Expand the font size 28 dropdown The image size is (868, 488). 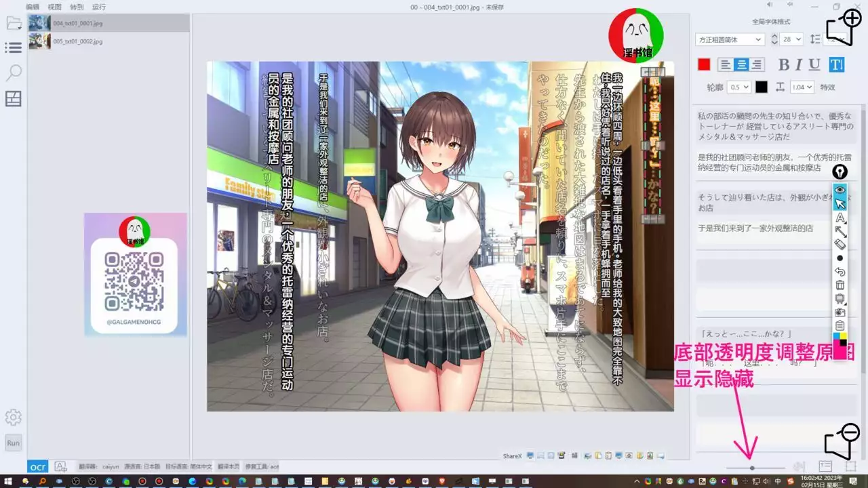791,39
